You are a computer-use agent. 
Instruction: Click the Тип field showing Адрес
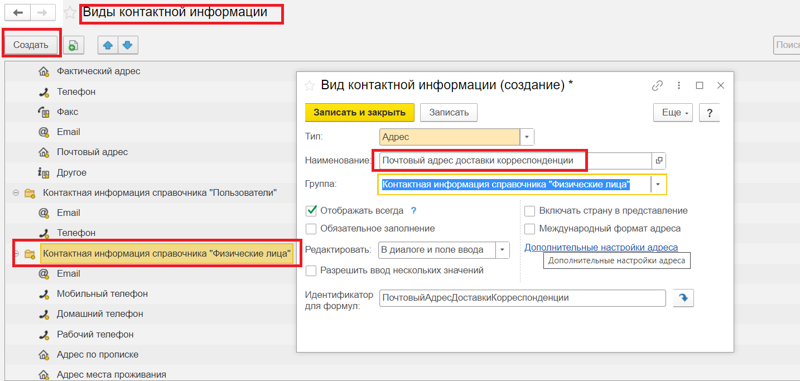(449, 137)
